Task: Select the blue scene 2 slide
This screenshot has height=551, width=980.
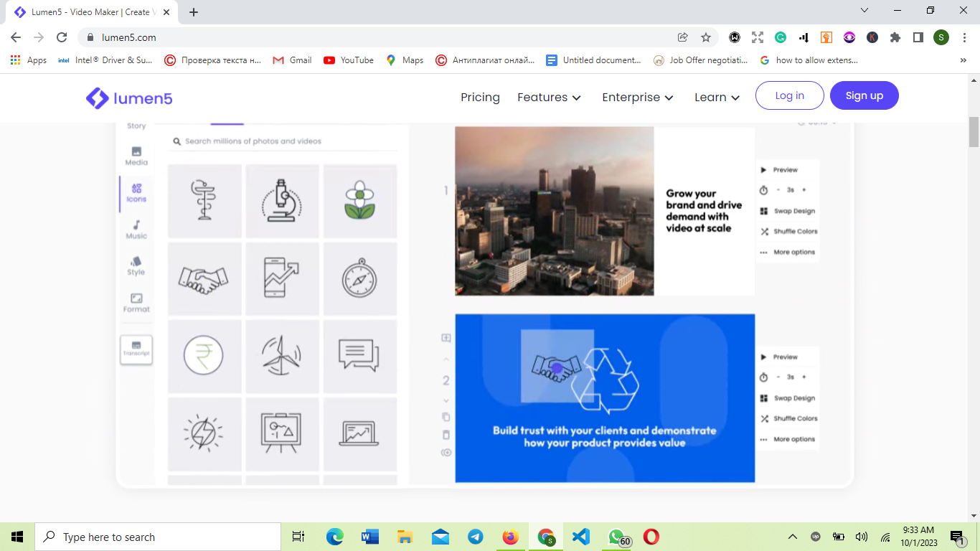Action: pyautogui.click(x=605, y=398)
